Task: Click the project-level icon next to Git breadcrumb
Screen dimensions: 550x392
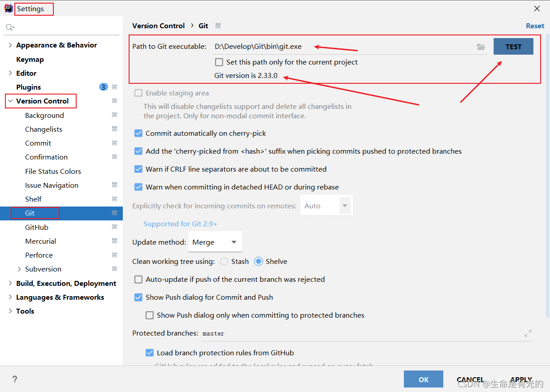Action: click(218, 26)
